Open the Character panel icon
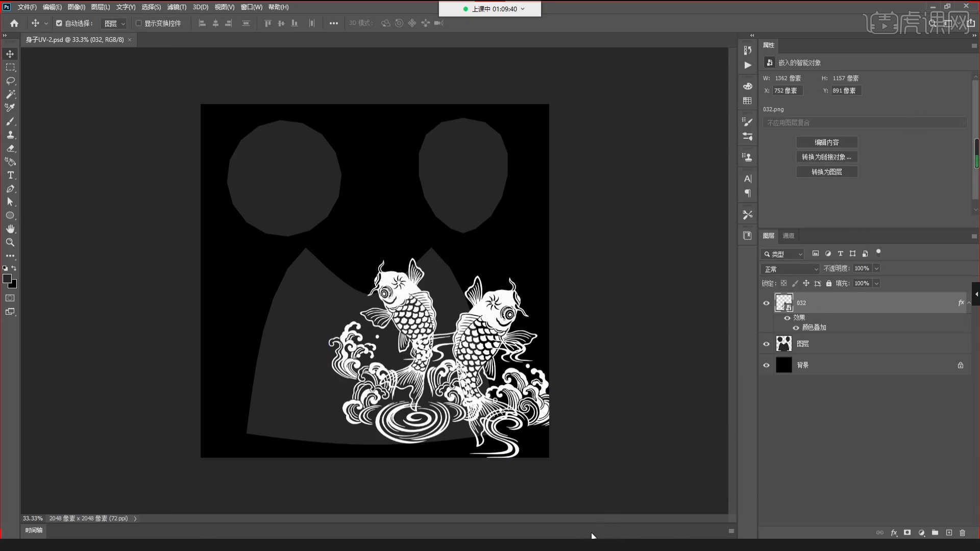980x551 pixels. tap(748, 179)
